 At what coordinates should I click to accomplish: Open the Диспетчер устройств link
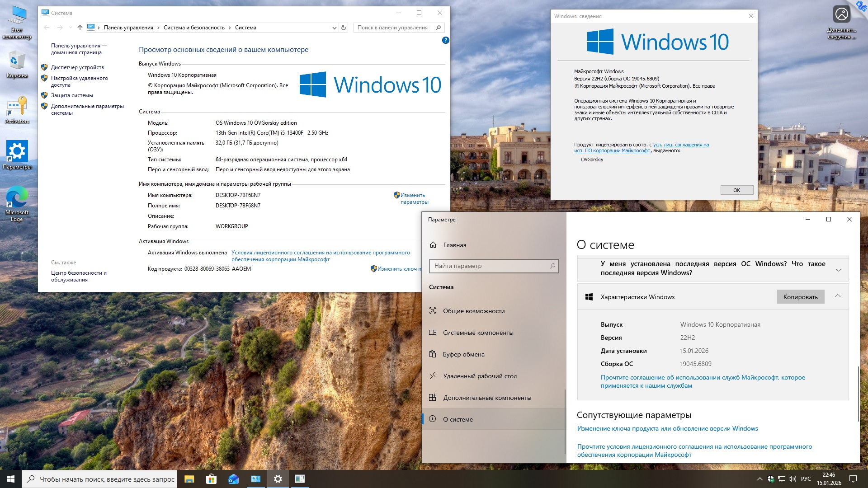pos(77,67)
